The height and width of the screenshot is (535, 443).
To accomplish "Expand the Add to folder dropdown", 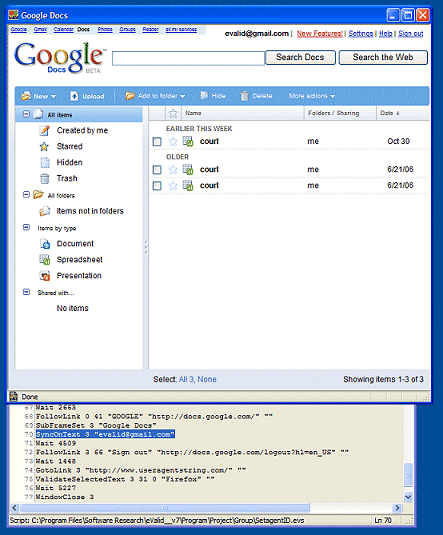I will click(x=155, y=96).
